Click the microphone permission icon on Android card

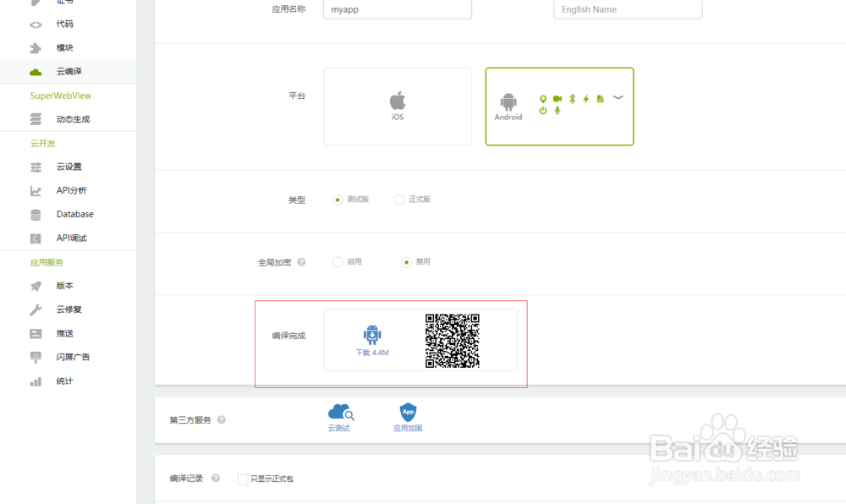[556, 109]
